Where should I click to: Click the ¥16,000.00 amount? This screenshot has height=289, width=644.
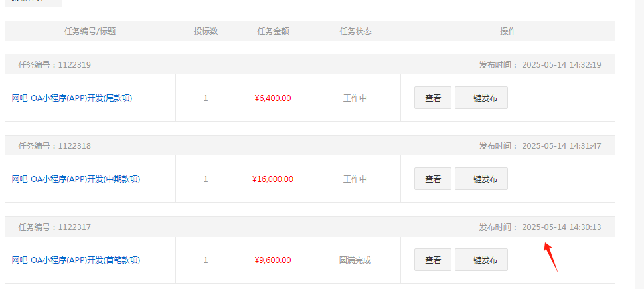click(273, 179)
